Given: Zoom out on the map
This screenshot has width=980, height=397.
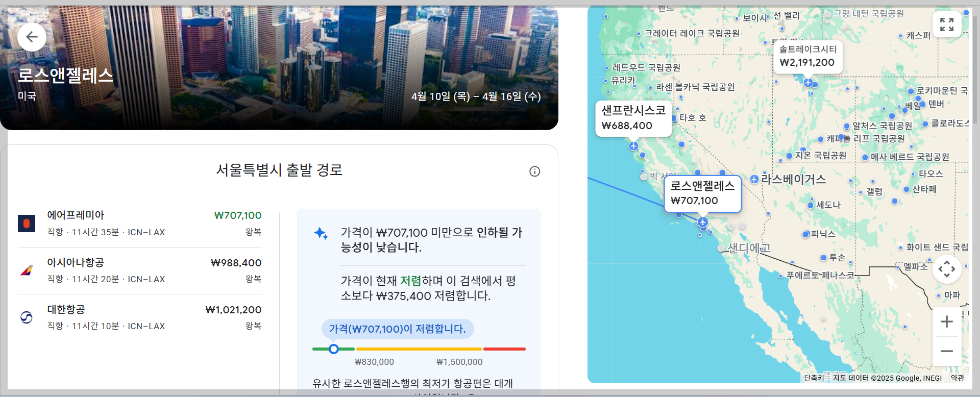Looking at the screenshot, I should (947, 351).
